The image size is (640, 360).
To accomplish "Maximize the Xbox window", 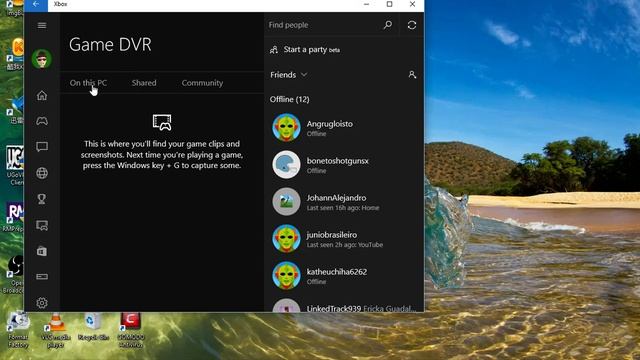I will click(389, 4).
